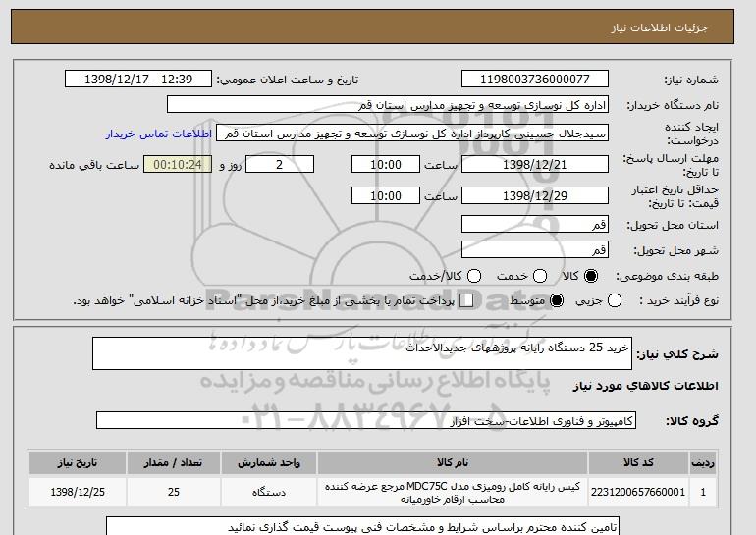Click the نام دستگاه خریدار field
Screen dimensions: 756x535
[388, 105]
